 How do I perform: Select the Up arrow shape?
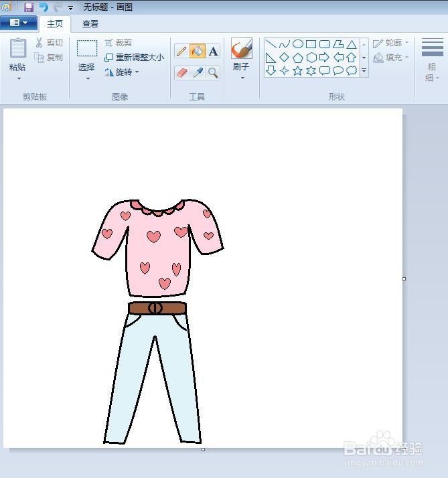point(352,58)
